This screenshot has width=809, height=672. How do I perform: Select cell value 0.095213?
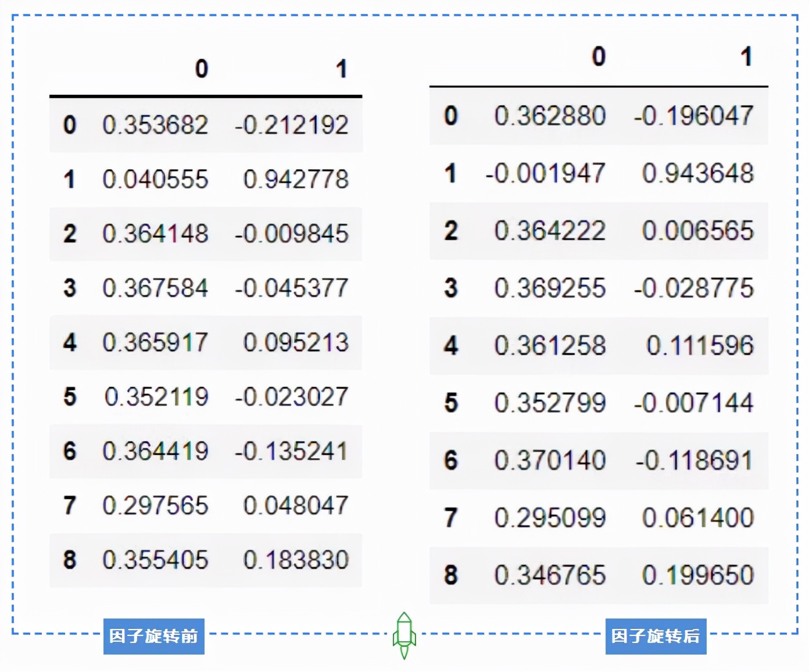pos(296,342)
